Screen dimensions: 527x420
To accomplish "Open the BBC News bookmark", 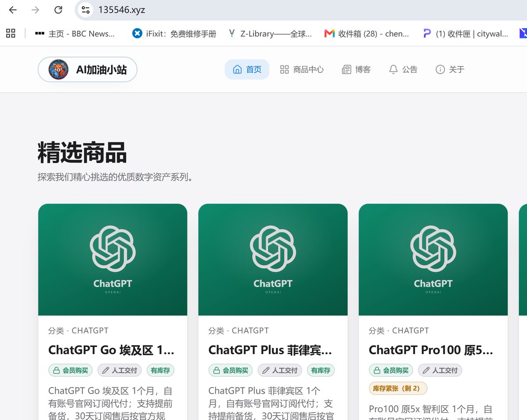I will [x=75, y=33].
